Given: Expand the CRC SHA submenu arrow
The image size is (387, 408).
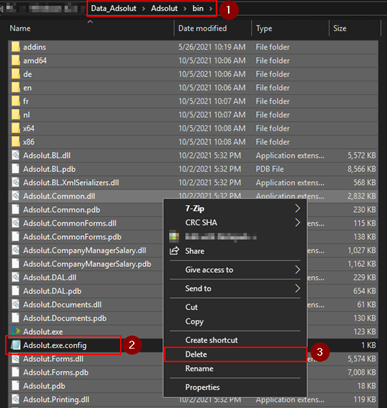Looking at the screenshot, I should click(297, 222).
